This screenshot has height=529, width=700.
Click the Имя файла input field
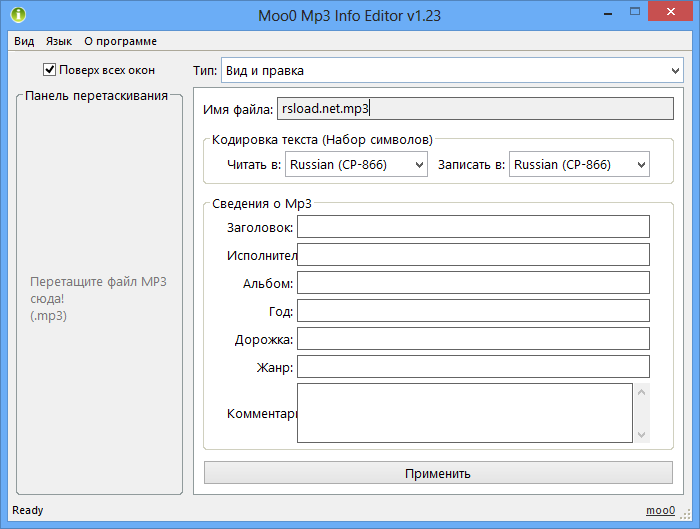(x=475, y=108)
